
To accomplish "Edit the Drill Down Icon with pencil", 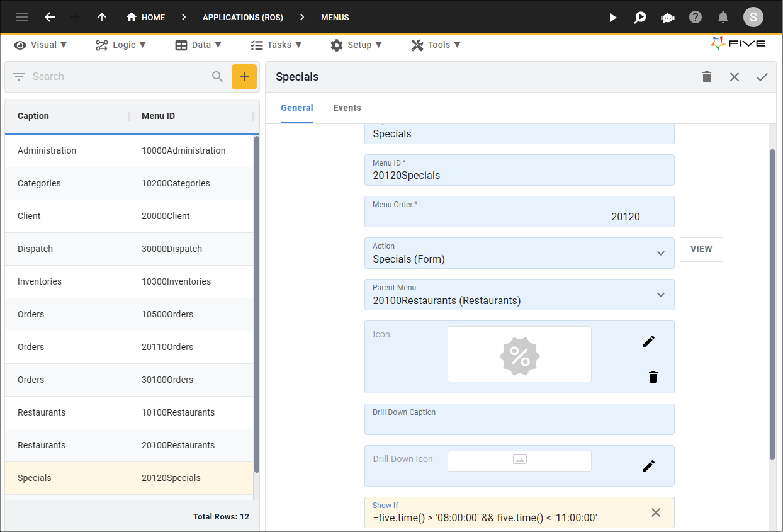I will (x=649, y=466).
